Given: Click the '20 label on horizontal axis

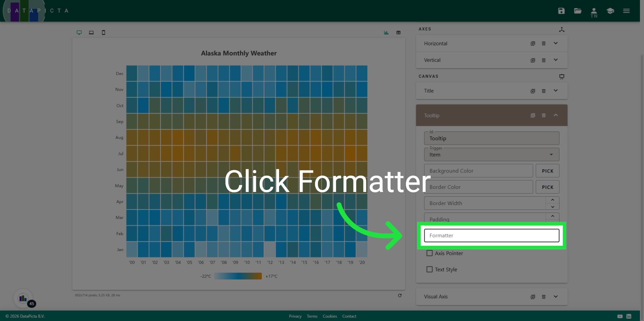Looking at the screenshot, I should click(362, 262).
